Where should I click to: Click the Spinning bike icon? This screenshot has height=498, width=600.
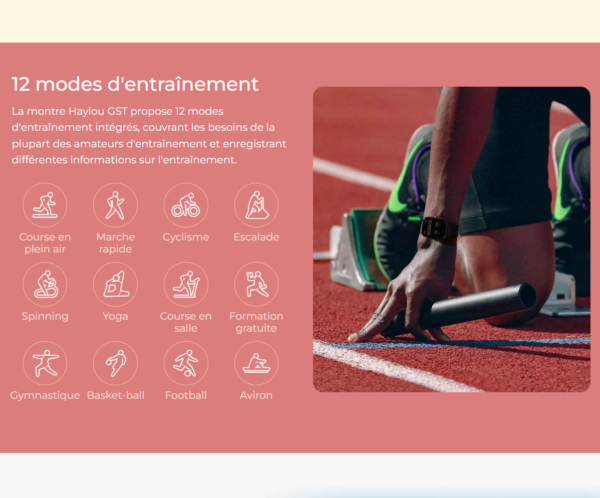coord(45,284)
